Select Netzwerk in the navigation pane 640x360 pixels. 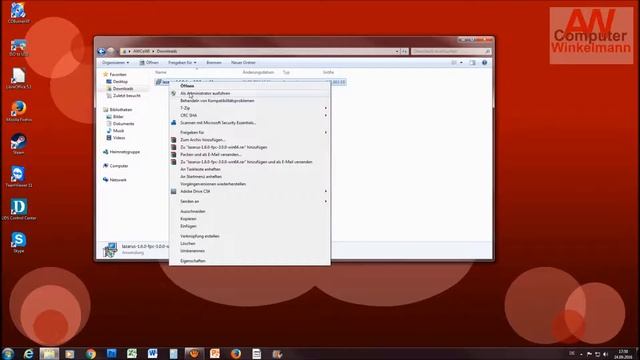[118, 180]
